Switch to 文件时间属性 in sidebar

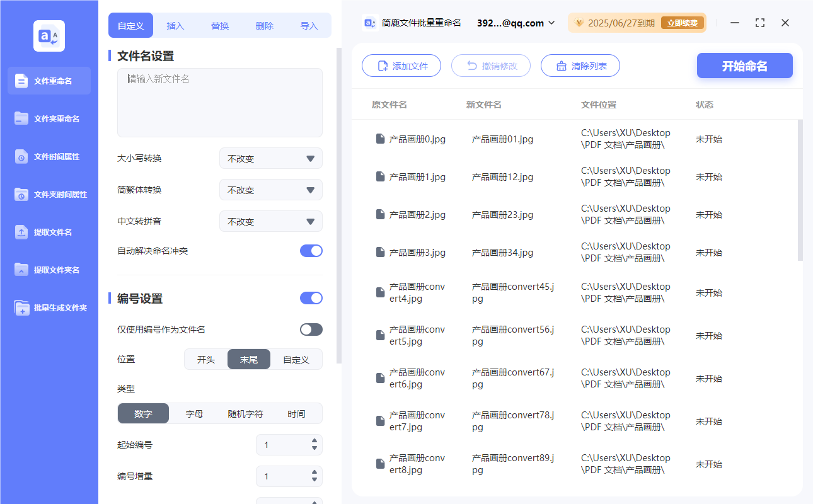click(49, 156)
